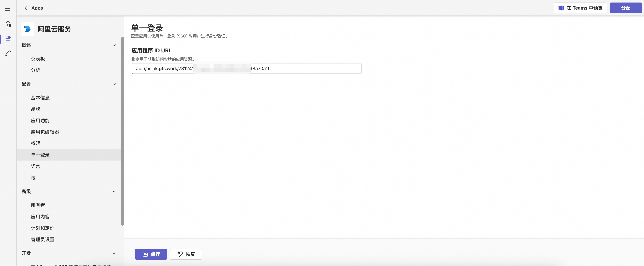Select the 权限 menu item
644x266 pixels.
pyautogui.click(x=35, y=144)
